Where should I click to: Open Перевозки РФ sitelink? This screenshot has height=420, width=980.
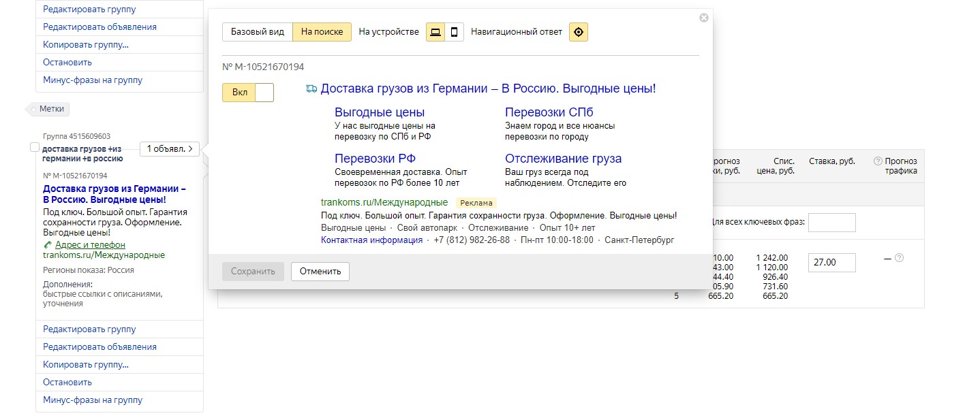pyautogui.click(x=375, y=159)
